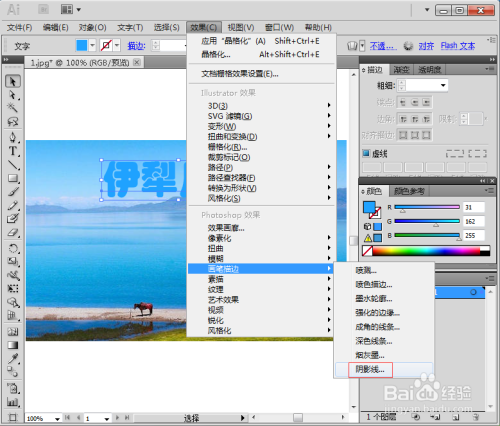Select the Eraser tool
This screenshot has height=426, width=500.
pyautogui.click(x=13, y=232)
